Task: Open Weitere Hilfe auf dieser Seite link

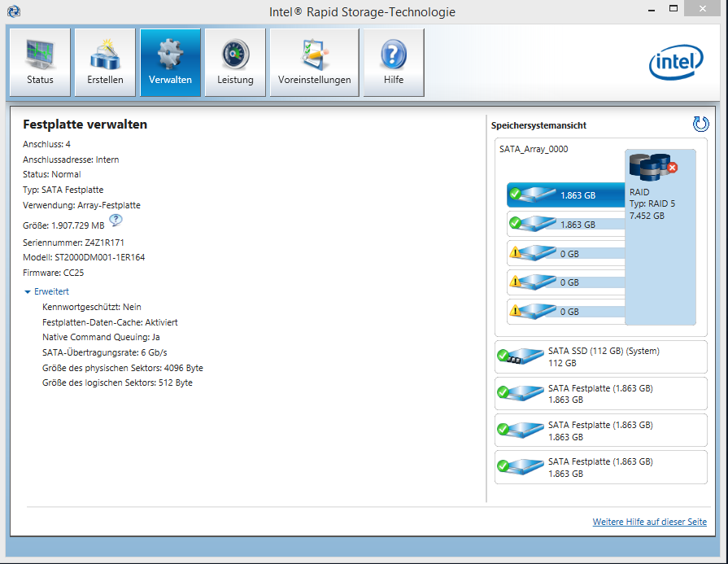Action: 650,522
